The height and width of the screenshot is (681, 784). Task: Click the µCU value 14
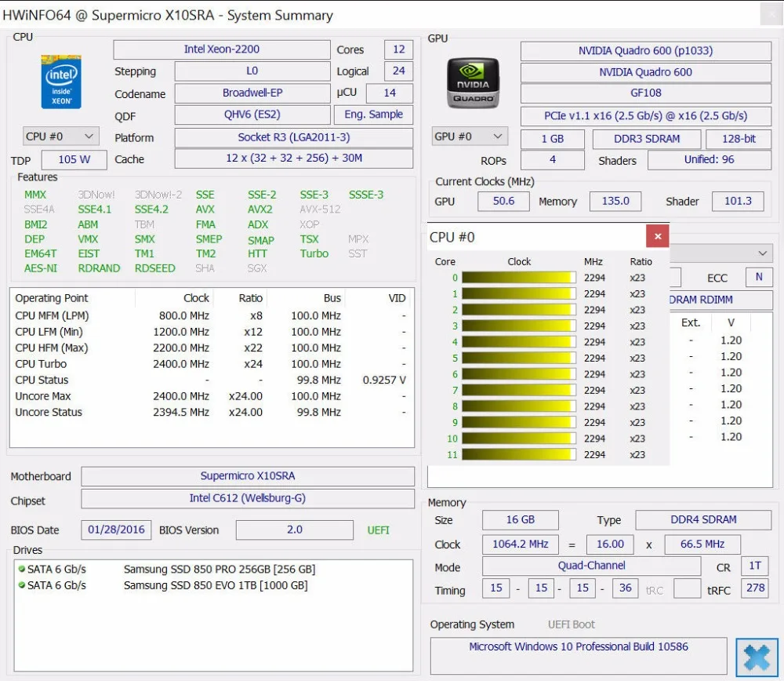(390, 93)
